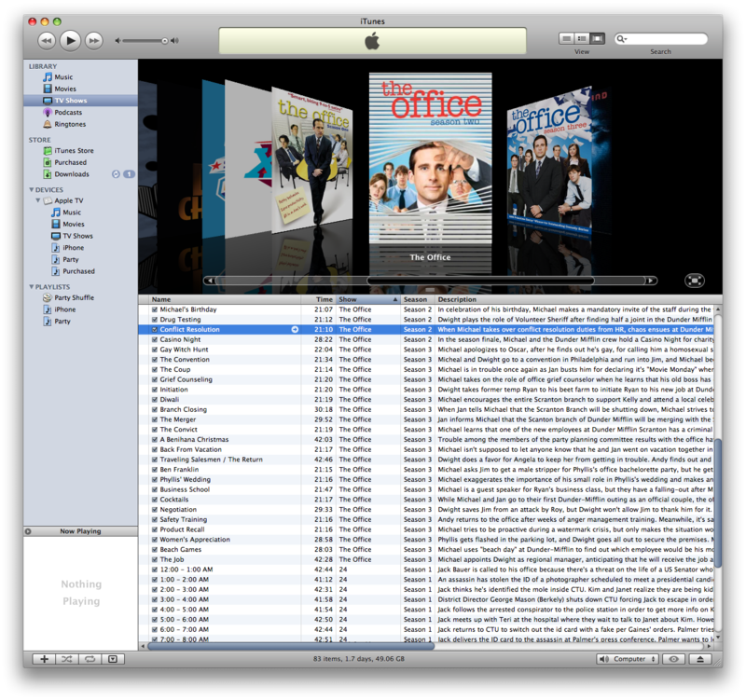Click the Downloads activity spinner icon
This screenshot has height=700, width=746.
[x=116, y=174]
